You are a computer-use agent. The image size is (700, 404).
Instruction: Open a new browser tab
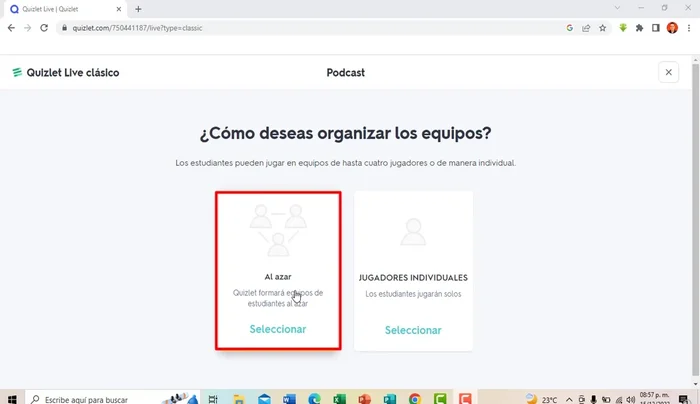138,9
